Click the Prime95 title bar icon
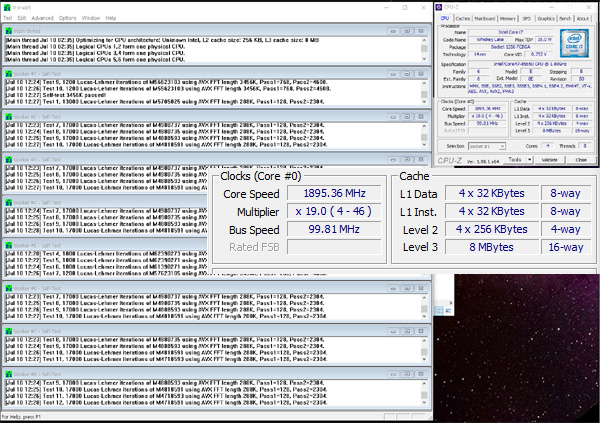600x423 pixels. click(7, 7)
